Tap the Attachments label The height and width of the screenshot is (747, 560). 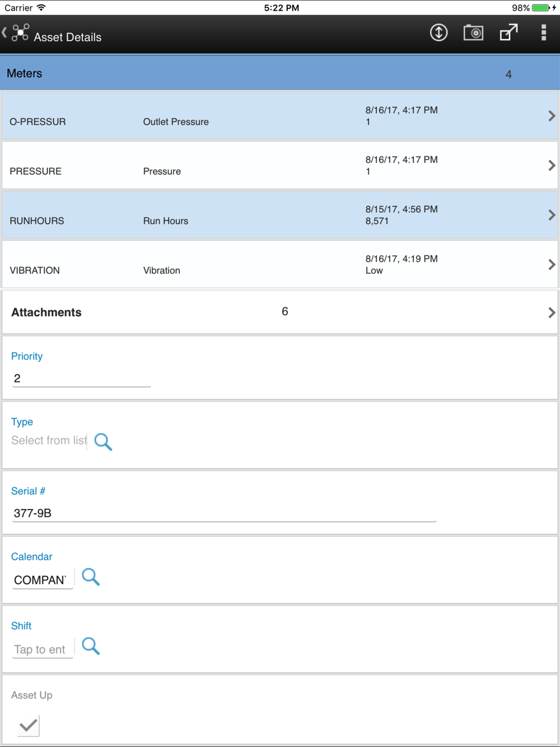(x=46, y=312)
